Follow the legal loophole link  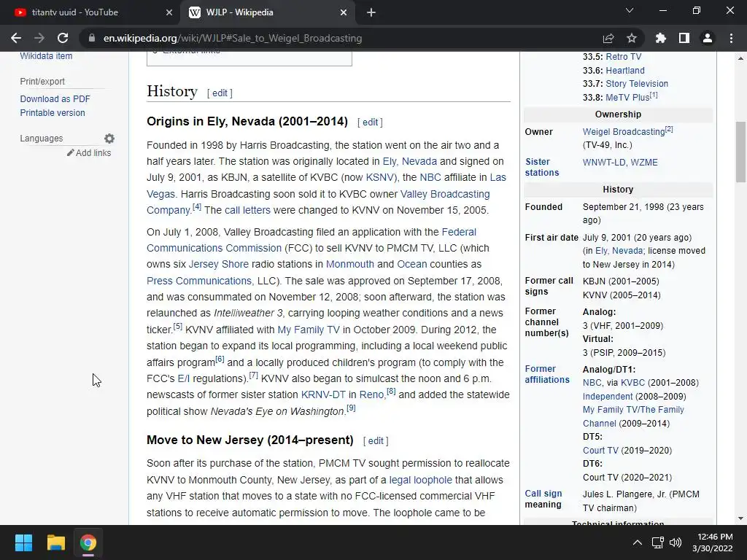coord(421,480)
